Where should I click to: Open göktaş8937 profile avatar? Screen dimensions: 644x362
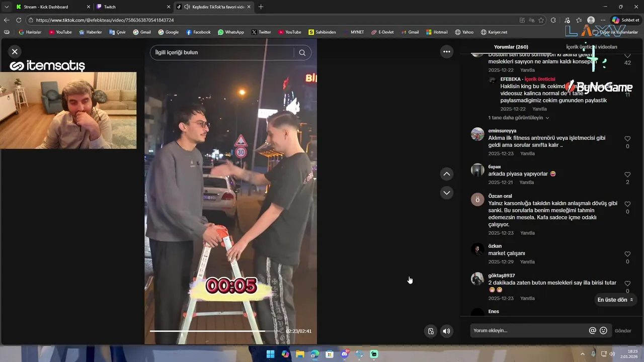(477, 279)
